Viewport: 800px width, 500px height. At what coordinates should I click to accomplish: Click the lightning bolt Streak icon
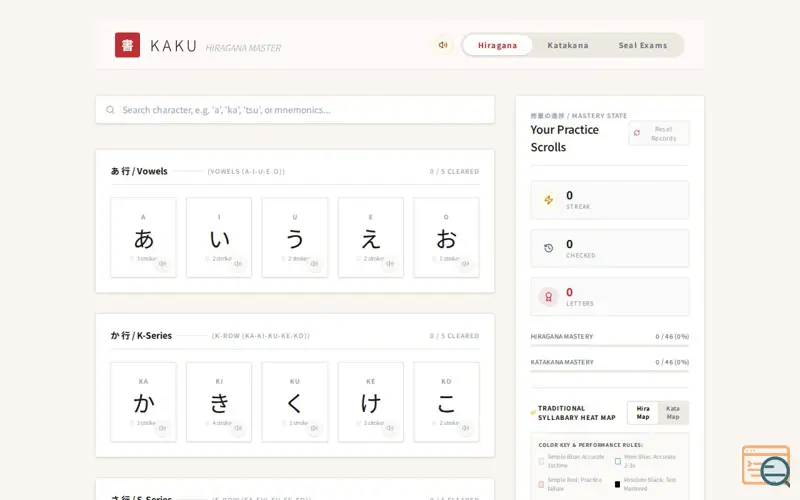[x=548, y=200]
